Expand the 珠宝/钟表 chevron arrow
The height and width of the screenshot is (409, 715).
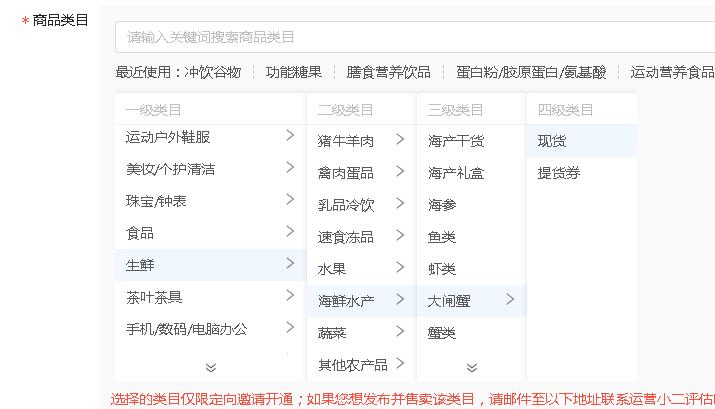290,199
